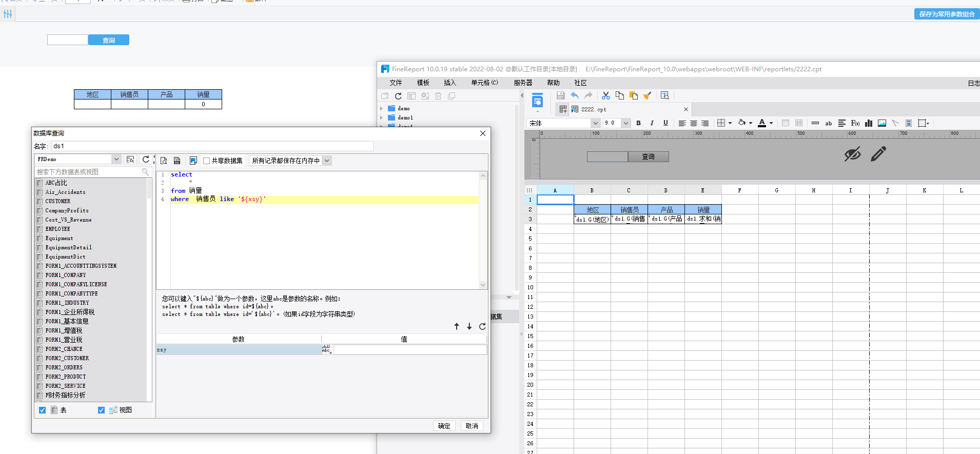Click 搜索下方数据表或视图 search field
The width and height of the screenshot is (980, 454).
coord(92,172)
